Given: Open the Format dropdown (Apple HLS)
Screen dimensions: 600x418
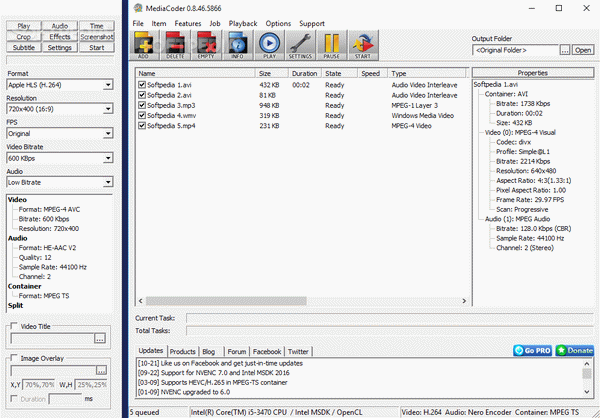Looking at the screenshot, I should click(108, 85).
